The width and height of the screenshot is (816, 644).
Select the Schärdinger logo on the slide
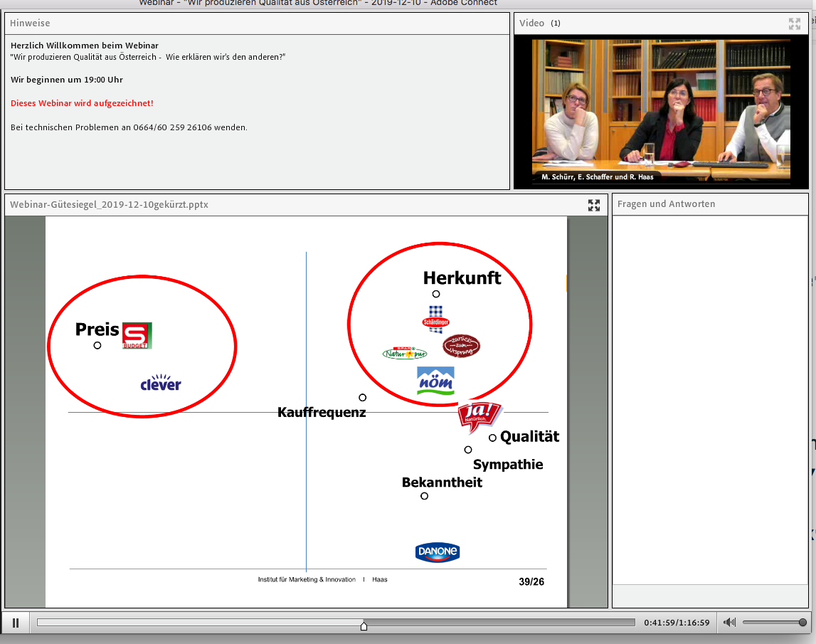(435, 319)
